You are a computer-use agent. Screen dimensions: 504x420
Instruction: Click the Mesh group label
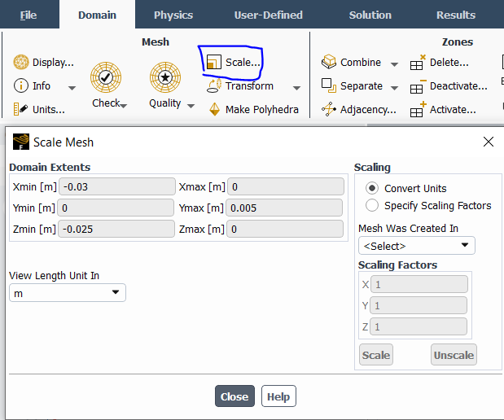(x=156, y=42)
